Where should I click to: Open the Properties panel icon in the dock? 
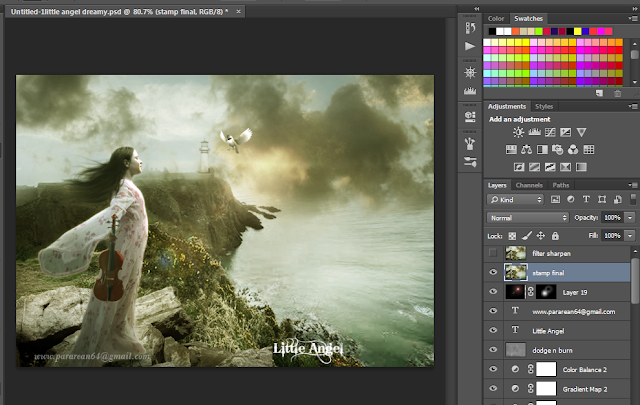(470, 117)
